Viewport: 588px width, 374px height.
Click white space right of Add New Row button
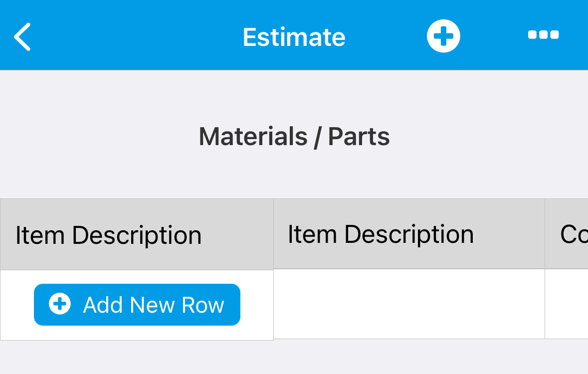pos(257,305)
